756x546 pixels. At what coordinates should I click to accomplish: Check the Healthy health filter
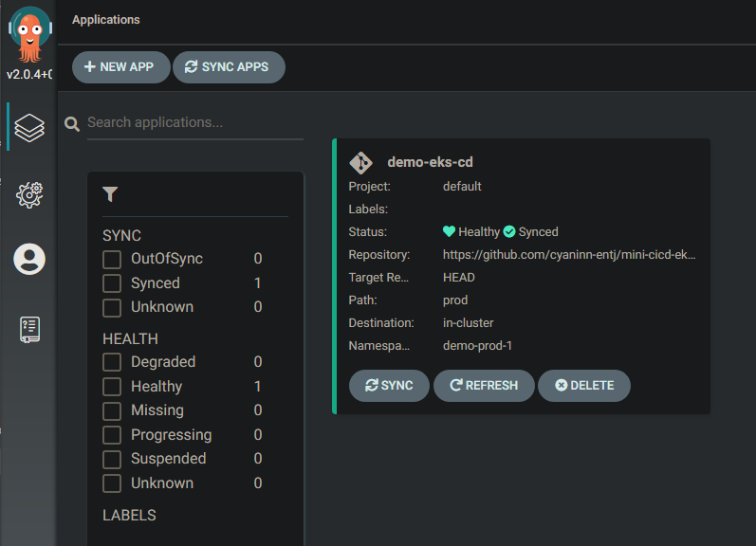[112, 387]
